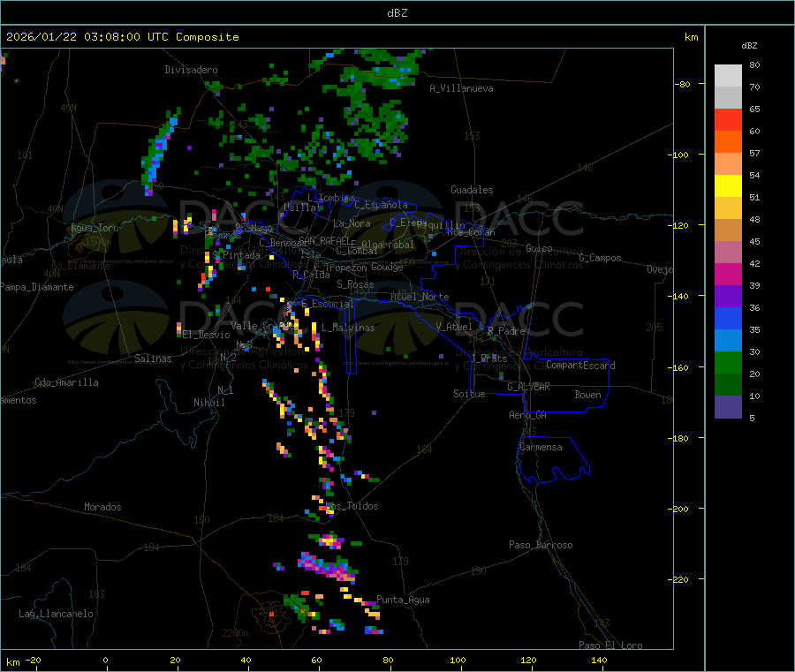Click the 'R_Padre' map label
The width and height of the screenshot is (795, 672).
[506, 331]
